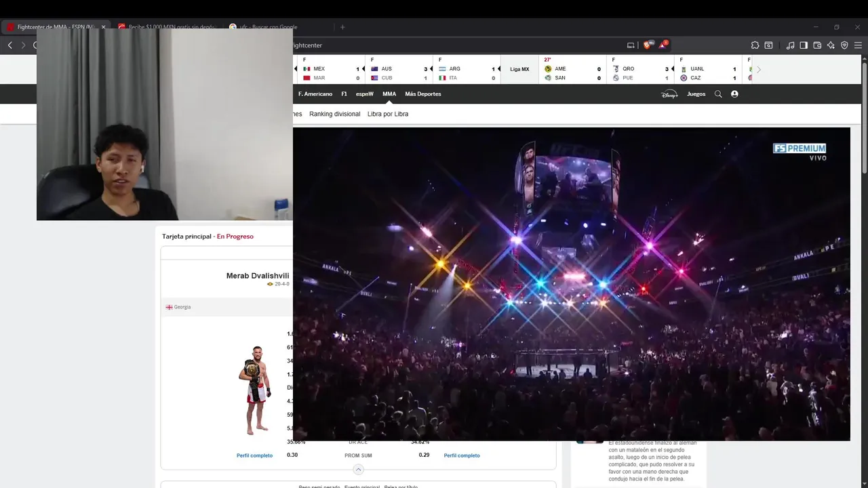This screenshot has width=868, height=488.
Task: Open the Más Deportes menu
Action: click(x=423, y=94)
